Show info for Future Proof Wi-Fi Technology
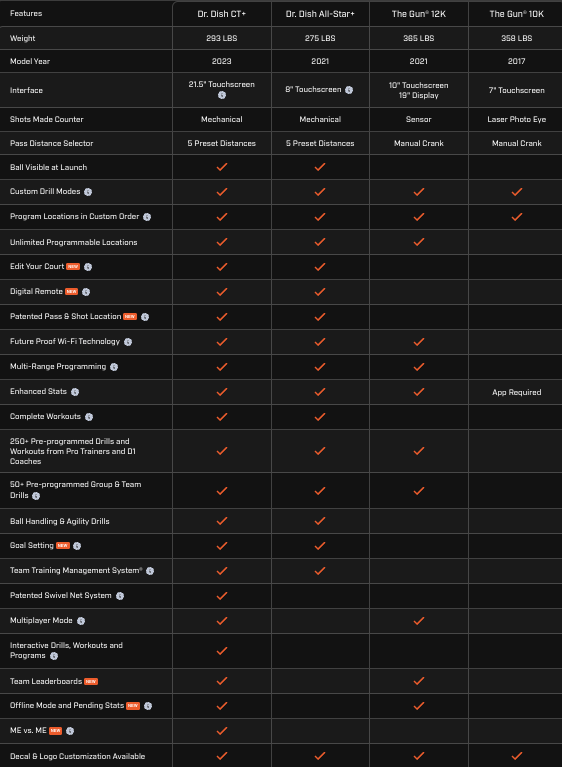Viewport: 562px width, 767px height. pos(128,342)
